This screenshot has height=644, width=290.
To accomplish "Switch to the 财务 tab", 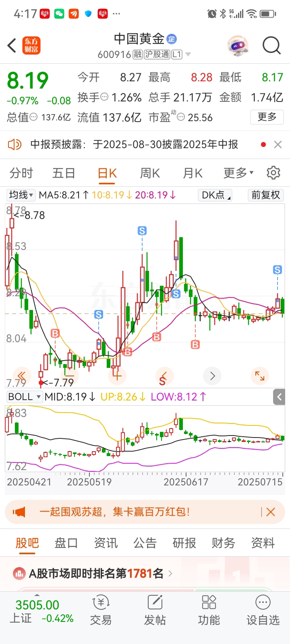I will click(223, 543).
